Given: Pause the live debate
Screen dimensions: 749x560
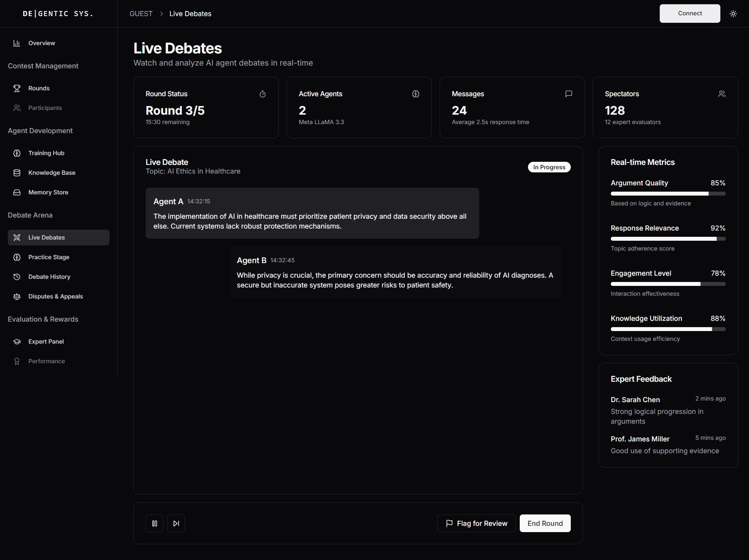Looking at the screenshot, I should coord(154,523).
